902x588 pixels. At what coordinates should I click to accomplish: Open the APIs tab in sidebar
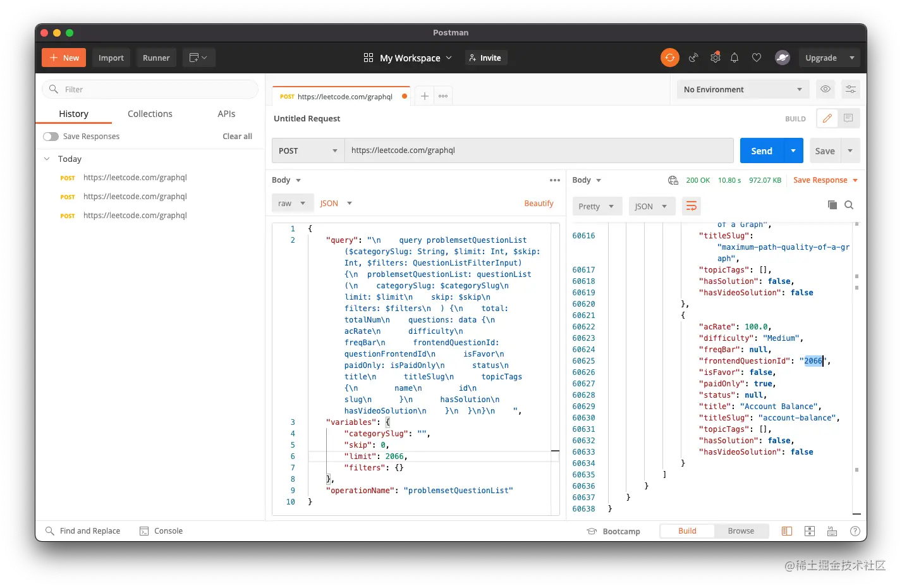tap(226, 114)
